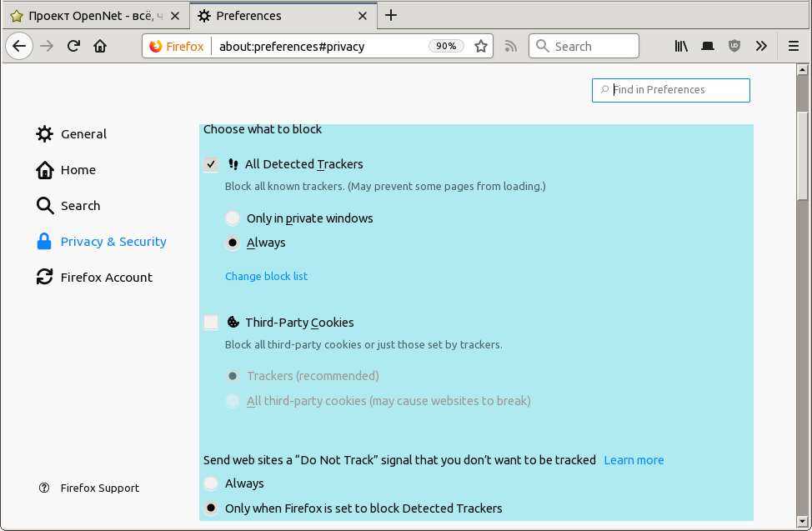The image size is (812, 531).
Task: Go to the browser home page
Action: [100, 47]
